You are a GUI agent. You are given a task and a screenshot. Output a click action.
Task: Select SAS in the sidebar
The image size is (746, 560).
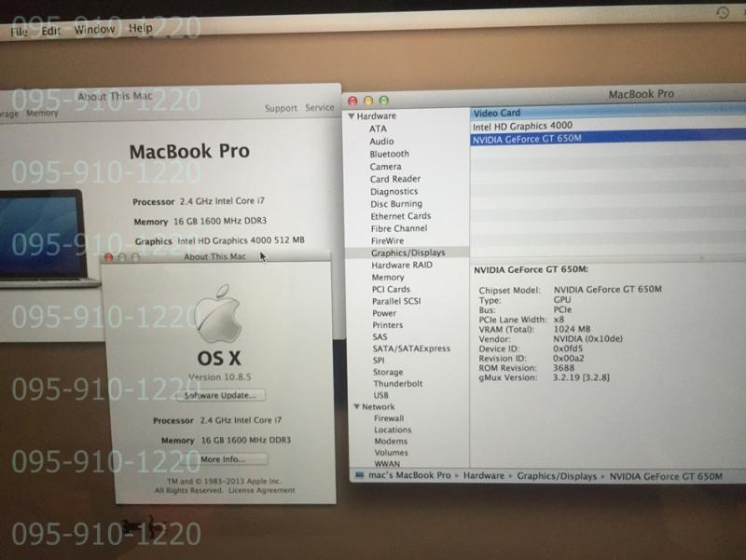pos(380,337)
